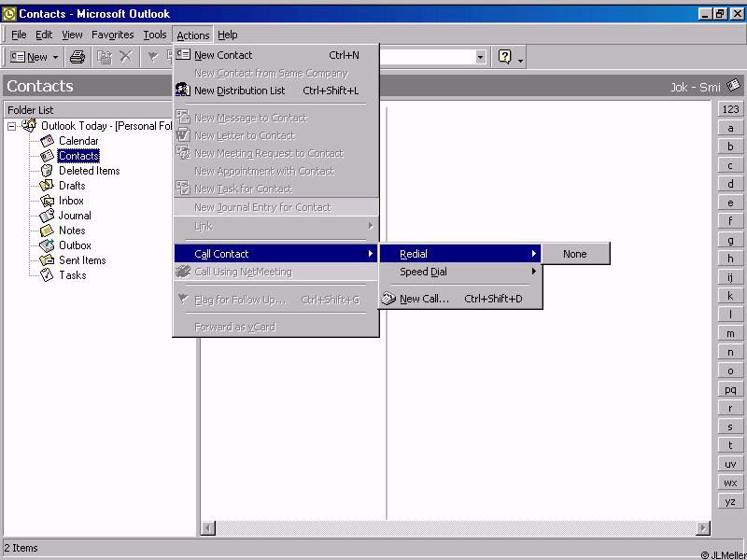Click the New Call phone icon
Screen dimensions: 747x560
point(388,299)
